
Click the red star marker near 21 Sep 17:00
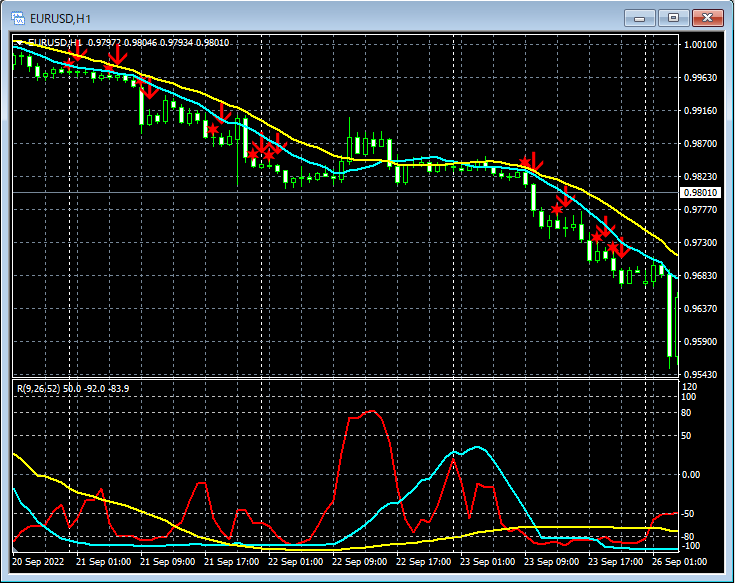coord(212,128)
